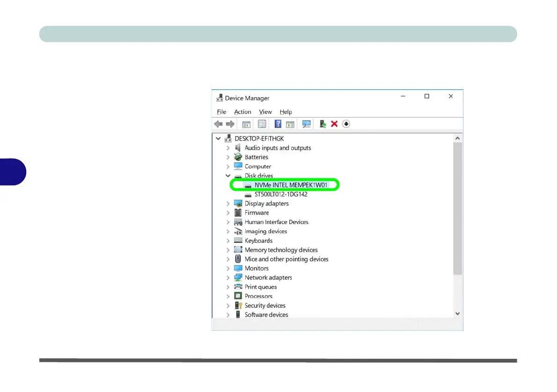
Task: Minimize the Device Manager window
Action: point(403,96)
